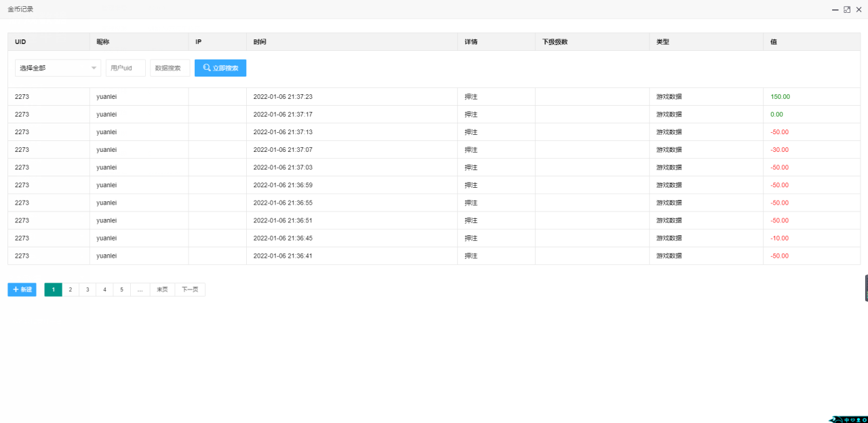Viewport: 868px width, 423px height.
Task: Click the scrollbar on the right edge
Action: click(x=865, y=285)
